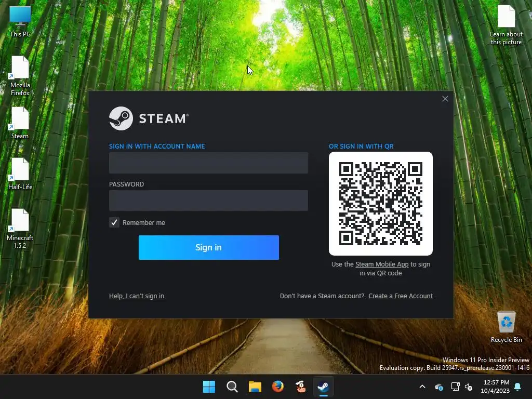The image size is (532, 399).
Task: Select Learn about this picture icon
Action: coord(506,25)
